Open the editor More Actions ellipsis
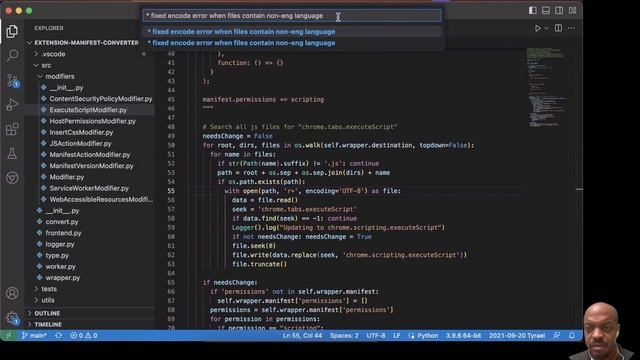 point(571,28)
